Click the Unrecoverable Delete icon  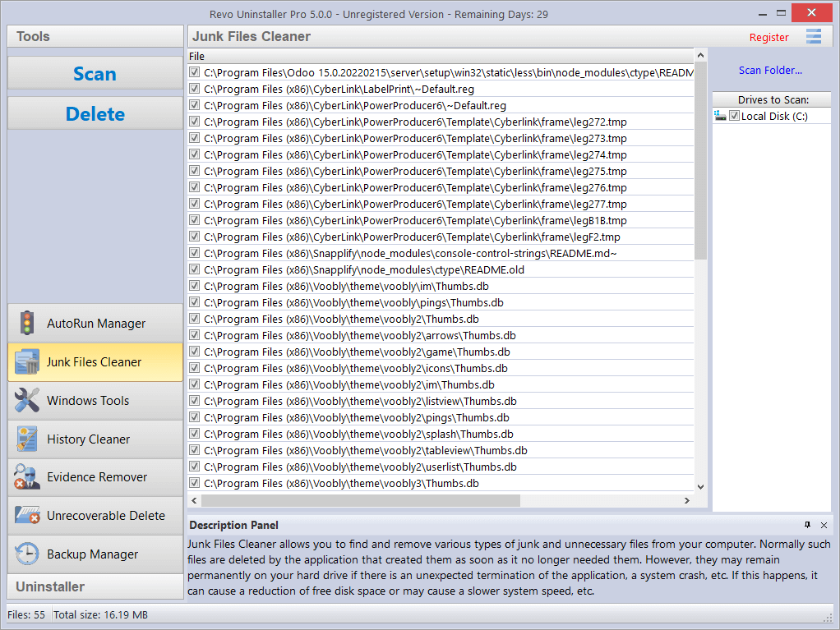point(27,516)
